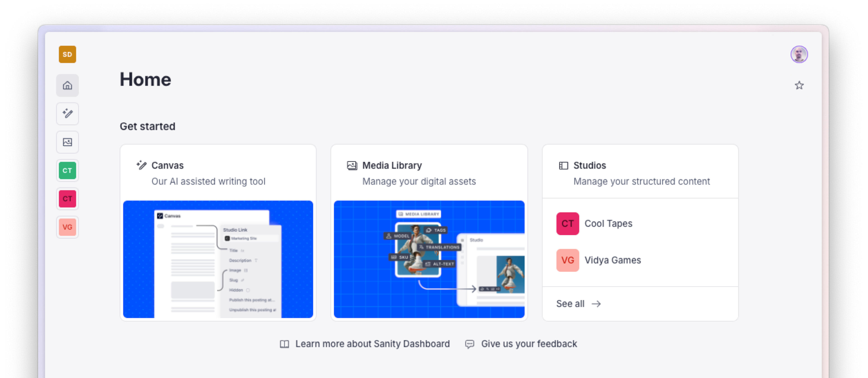The image size is (868, 378).
Task: Toggle the favorite star icon
Action: [799, 86]
